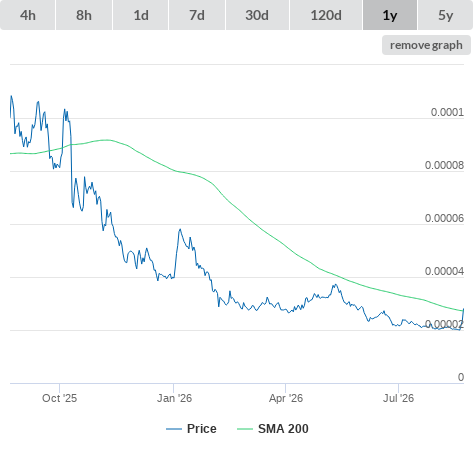Click the Oct '25 axis marker

[x=59, y=398]
